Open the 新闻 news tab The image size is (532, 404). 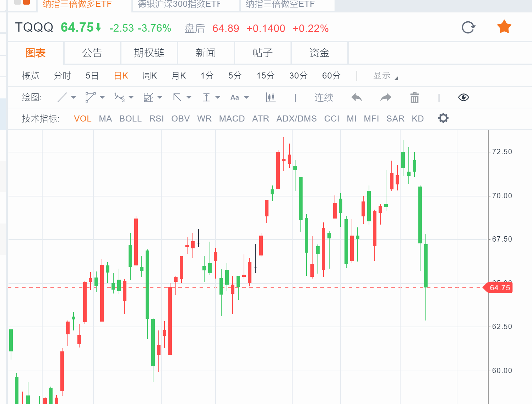(x=206, y=53)
